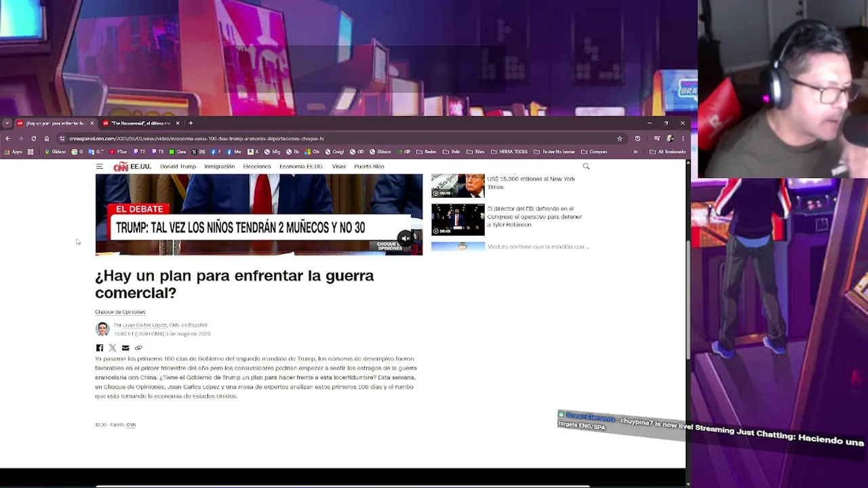This screenshot has height=488, width=868.
Task: Switch to "¿Hay un plan para enfrentar" tab
Action: coord(54,123)
